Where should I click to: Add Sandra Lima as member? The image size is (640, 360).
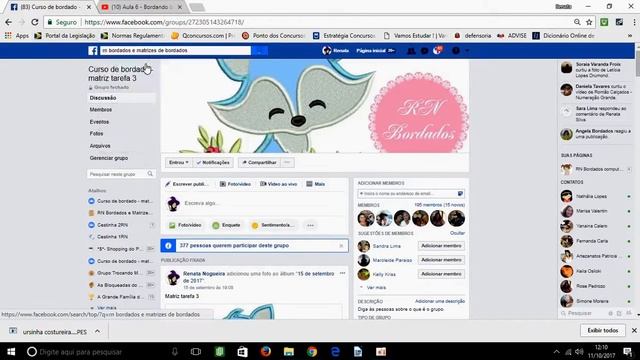click(441, 246)
